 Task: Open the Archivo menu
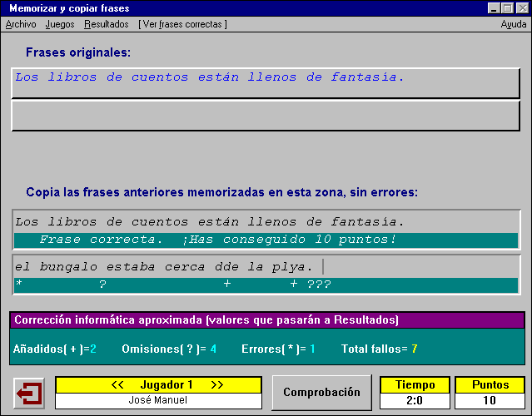coord(21,24)
